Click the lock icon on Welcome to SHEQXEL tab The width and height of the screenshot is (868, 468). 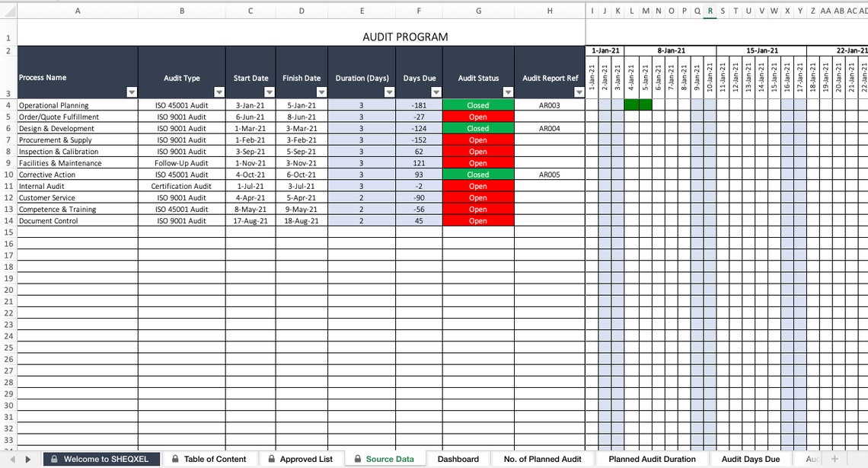55,459
